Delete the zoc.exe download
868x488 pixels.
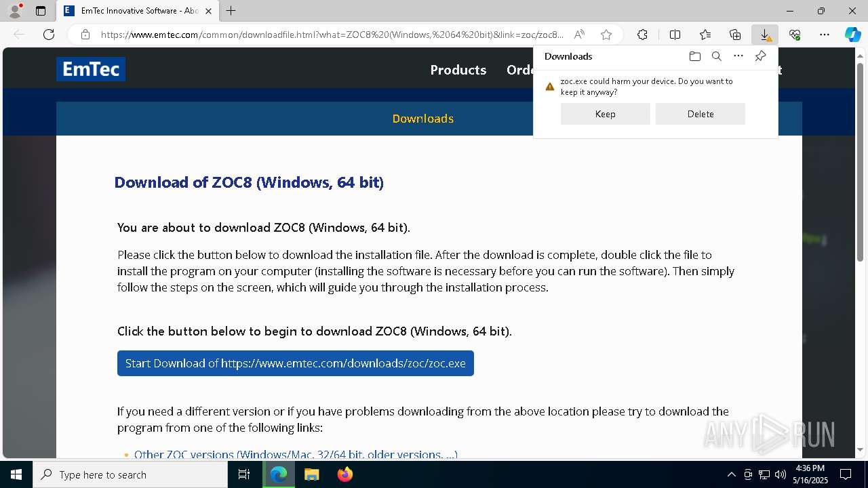click(700, 114)
